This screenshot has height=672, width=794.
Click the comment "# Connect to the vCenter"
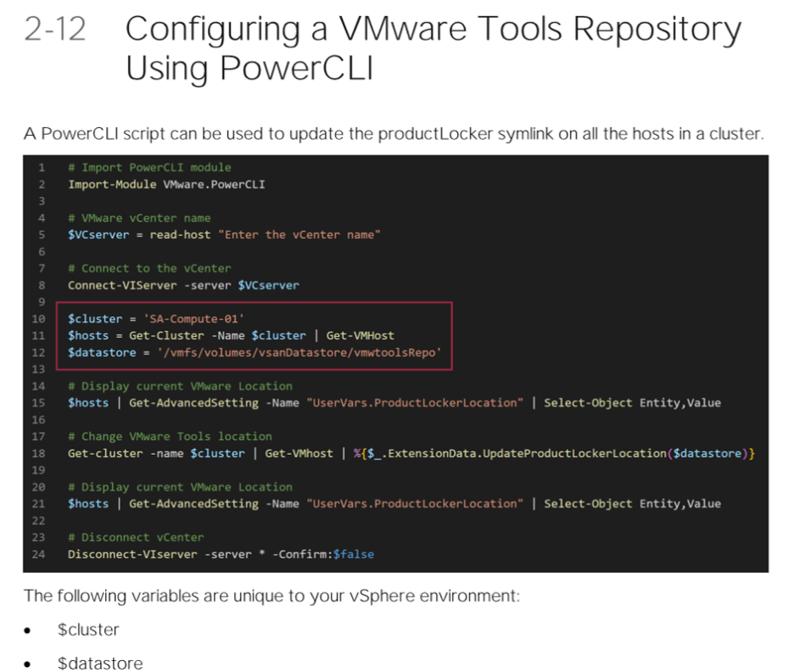(x=149, y=268)
